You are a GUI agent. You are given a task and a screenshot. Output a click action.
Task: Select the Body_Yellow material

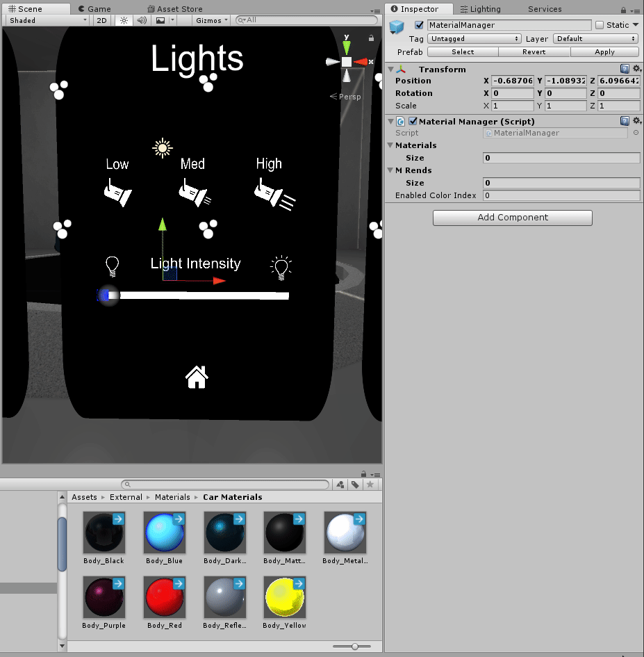point(285,603)
